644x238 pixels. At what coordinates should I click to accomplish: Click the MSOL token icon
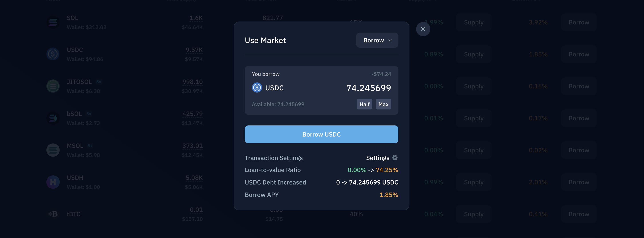click(x=53, y=150)
